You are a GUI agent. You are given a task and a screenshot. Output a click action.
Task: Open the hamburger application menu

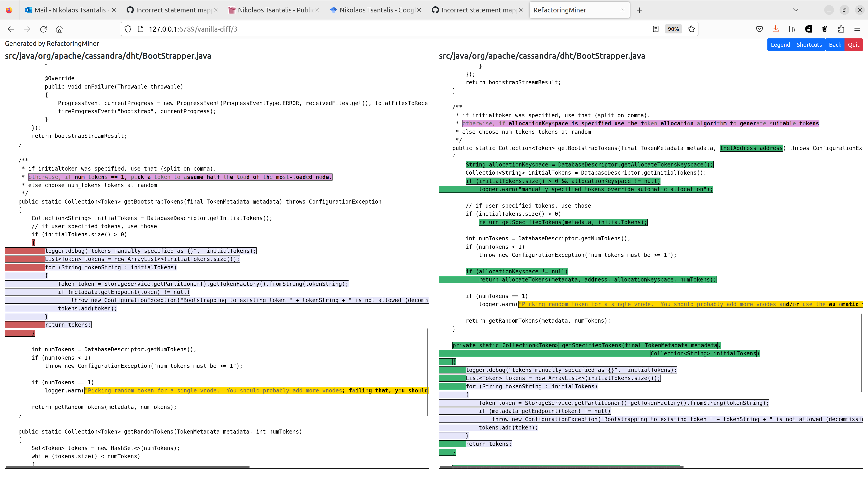[x=858, y=29]
